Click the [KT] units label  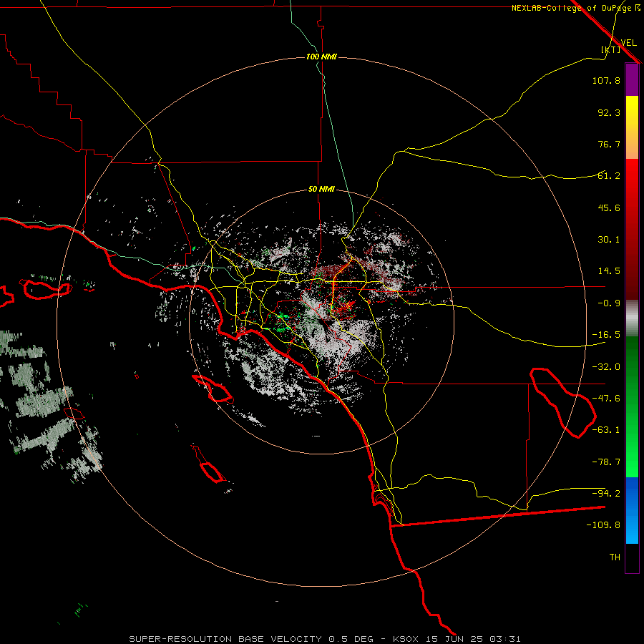tap(611, 49)
